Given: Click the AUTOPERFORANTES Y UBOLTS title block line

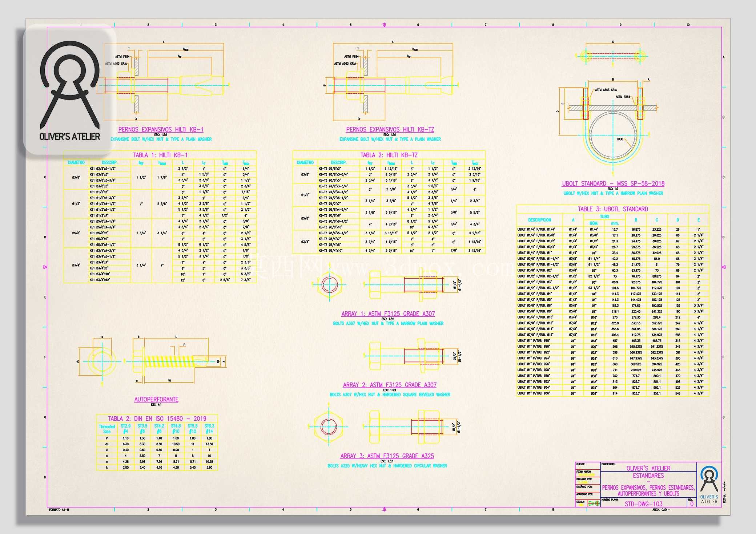Looking at the screenshot, I should coord(648,494).
